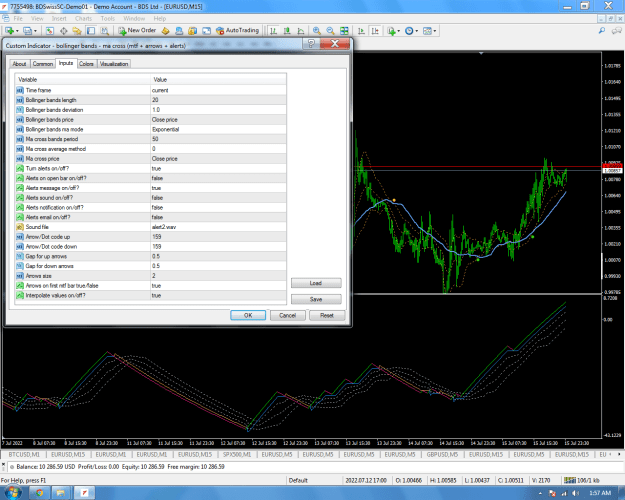Screen dimensions: 625x500
Task: Select the 'Arrows size' row
Action: coord(151,276)
